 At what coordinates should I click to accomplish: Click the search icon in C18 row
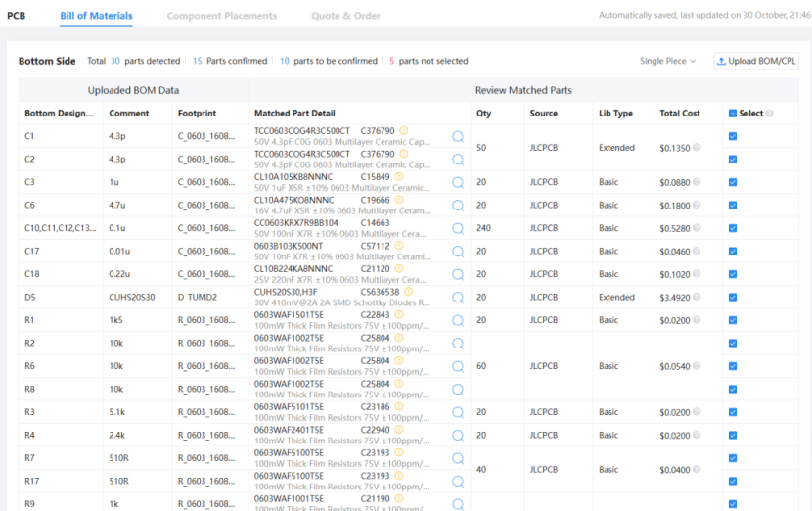pyautogui.click(x=457, y=274)
